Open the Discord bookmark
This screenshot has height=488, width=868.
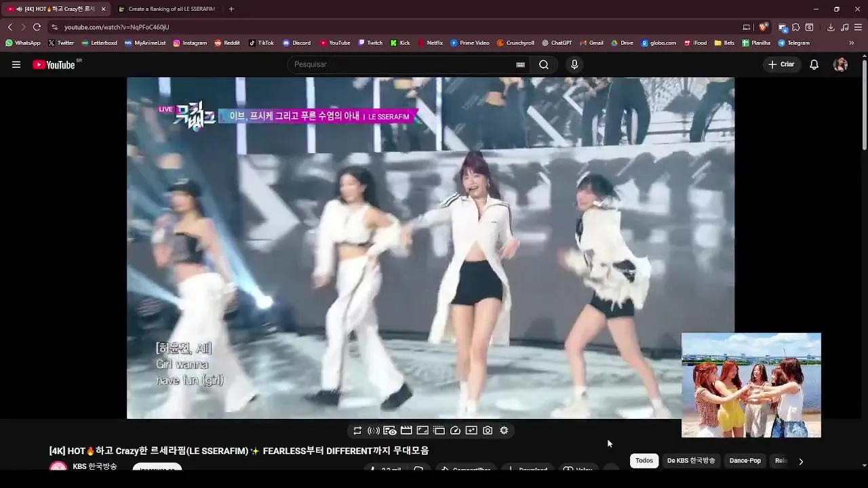296,43
